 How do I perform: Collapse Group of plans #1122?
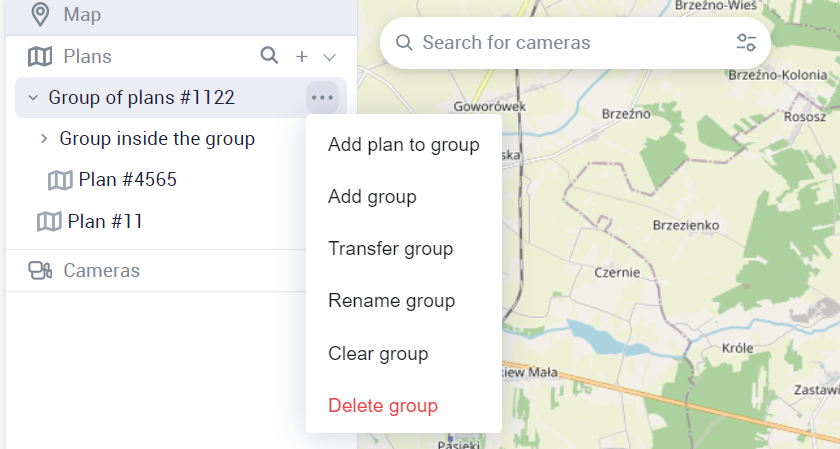point(33,97)
